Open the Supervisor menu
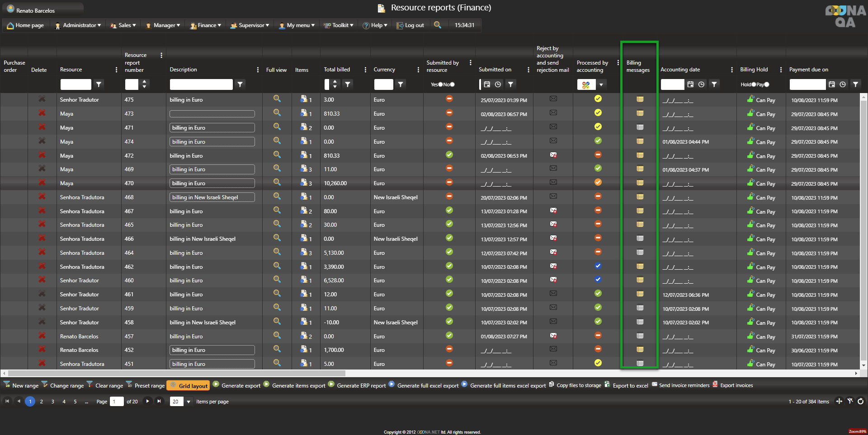 click(x=250, y=25)
